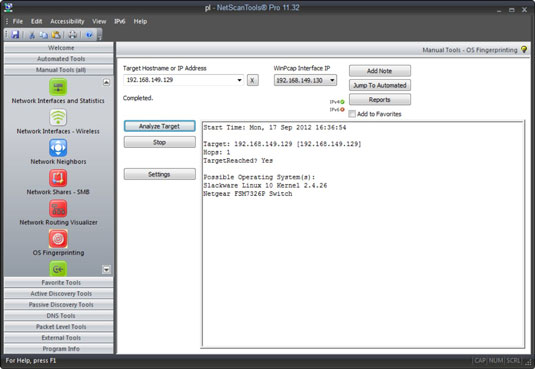535x369 pixels.
Task: Click the 'Slackware Linux 10 Kernel 2.4.26' result line
Action: click(x=265, y=185)
